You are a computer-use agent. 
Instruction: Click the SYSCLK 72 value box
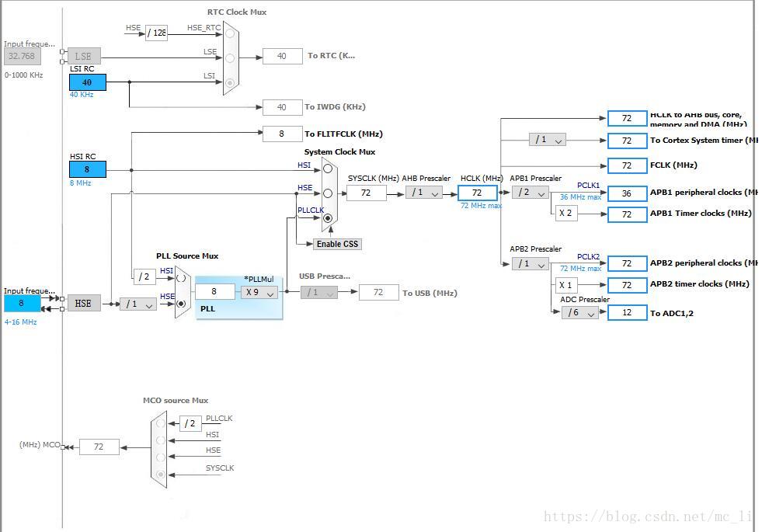coord(367,193)
